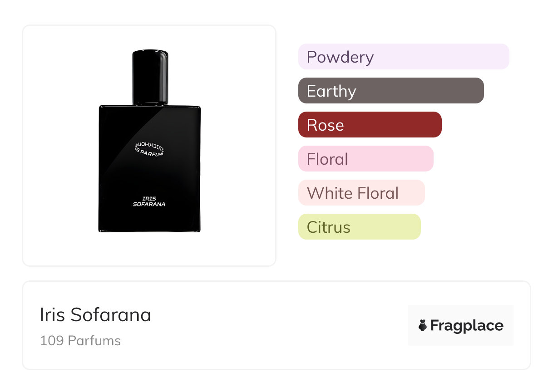Click the word Powdery in top bar

click(x=340, y=57)
